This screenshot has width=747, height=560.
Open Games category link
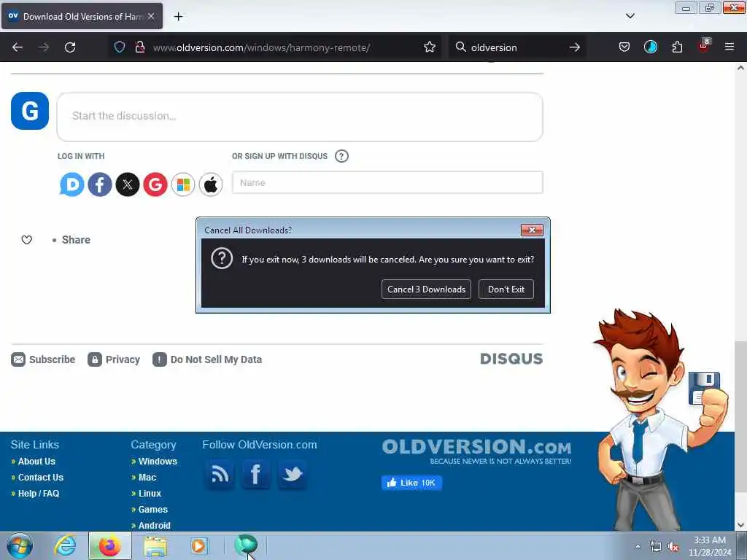pyautogui.click(x=153, y=510)
